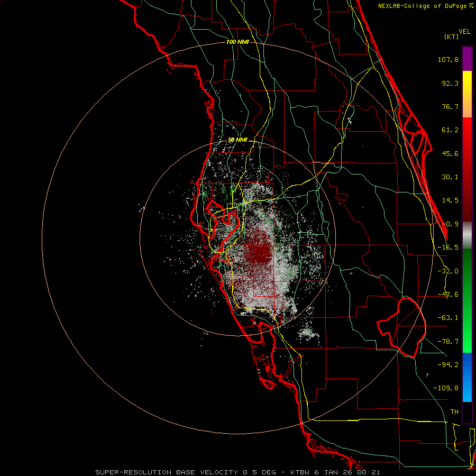The height and width of the screenshot is (476, 476).
Task: Click the 107.8 legend value
Action: (x=448, y=59)
